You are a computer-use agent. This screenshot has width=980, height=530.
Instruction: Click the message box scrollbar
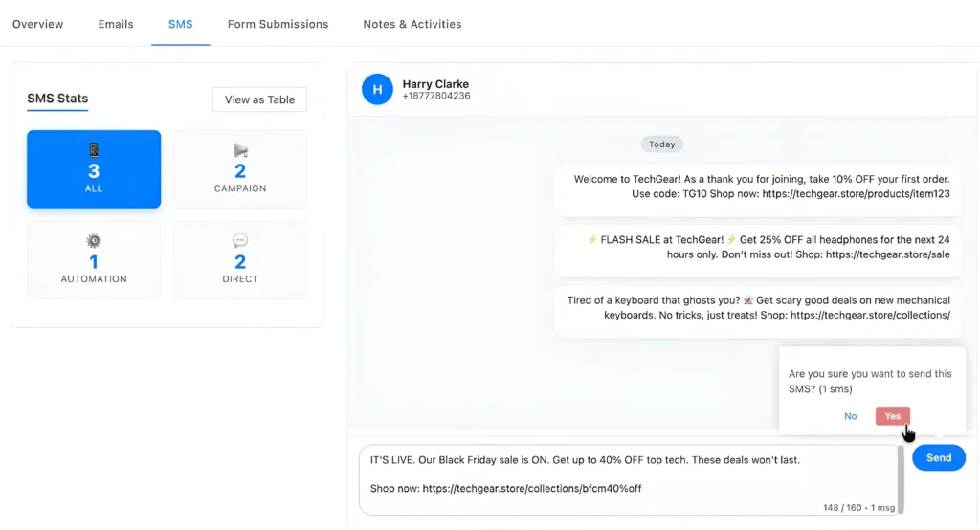tap(901, 480)
